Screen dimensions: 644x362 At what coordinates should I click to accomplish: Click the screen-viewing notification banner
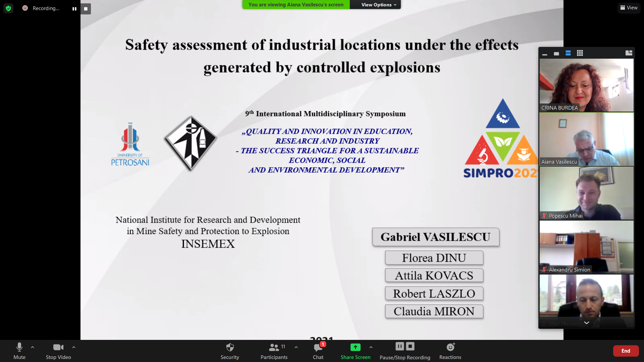[296, 5]
